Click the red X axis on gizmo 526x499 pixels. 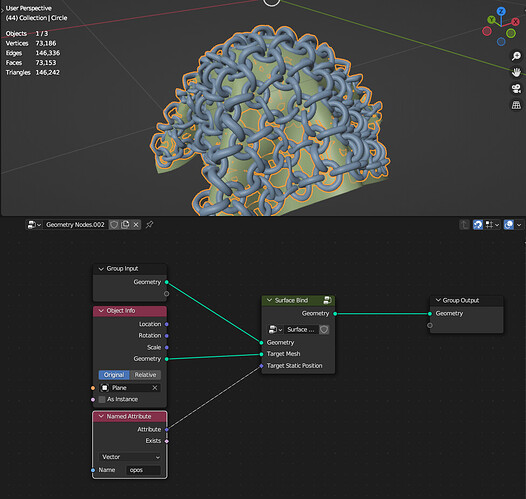[515, 22]
